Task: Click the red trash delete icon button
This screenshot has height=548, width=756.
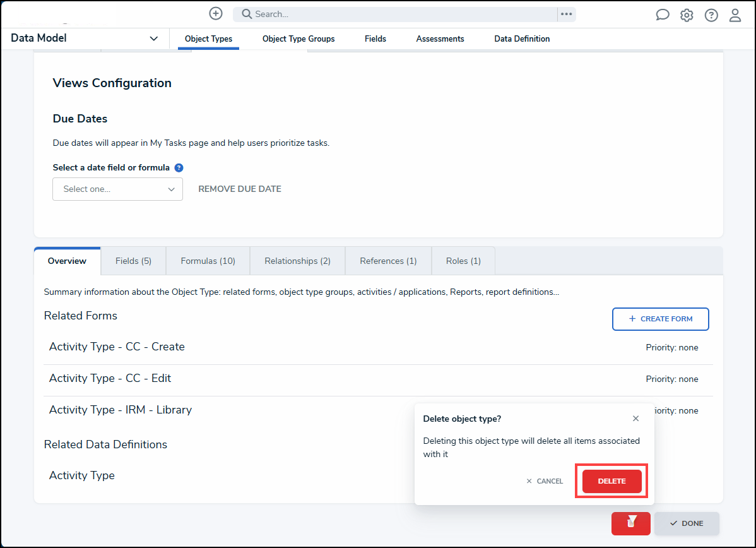Action: point(630,523)
